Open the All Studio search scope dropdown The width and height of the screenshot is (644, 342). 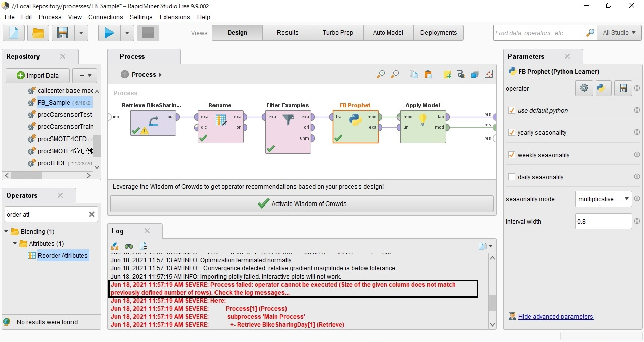tap(620, 33)
